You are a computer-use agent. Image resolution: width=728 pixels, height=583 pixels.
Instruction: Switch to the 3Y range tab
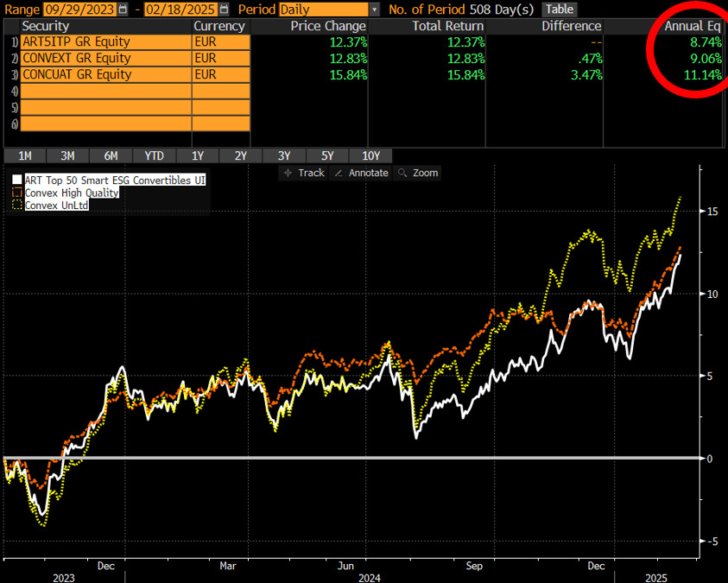pos(284,155)
